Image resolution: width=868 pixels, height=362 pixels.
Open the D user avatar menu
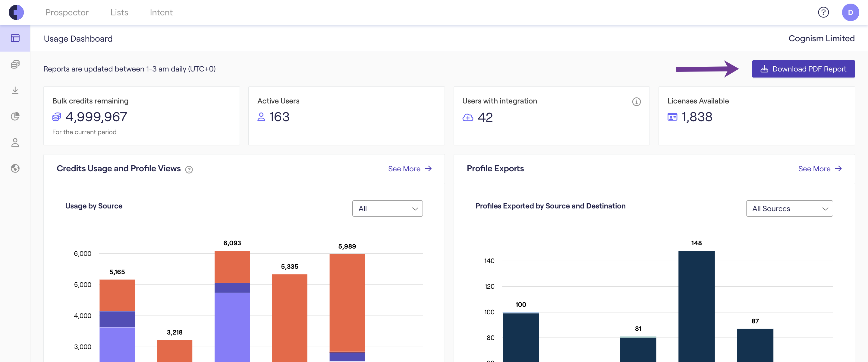coord(850,12)
